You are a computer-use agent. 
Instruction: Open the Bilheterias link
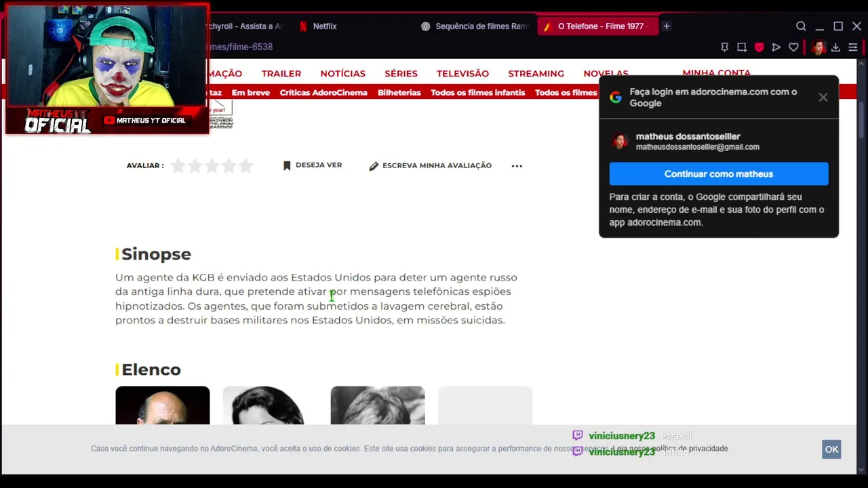(399, 93)
